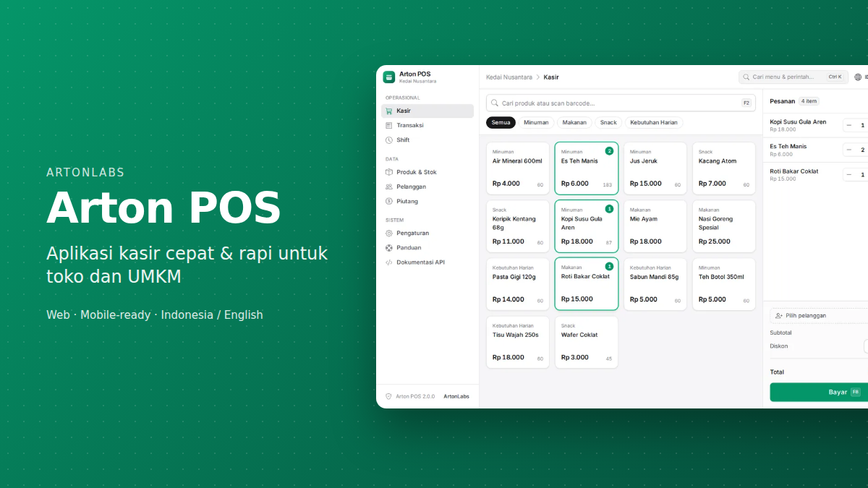Add Tisu Wajah 250s to the order
The height and width of the screenshot is (488, 868).
coord(518,342)
